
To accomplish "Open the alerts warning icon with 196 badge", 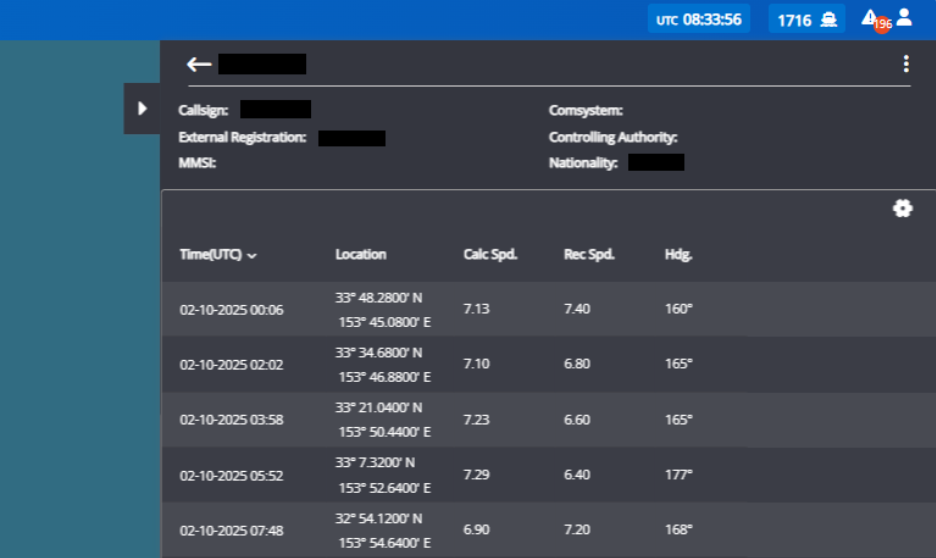I will tap(876, 20).
